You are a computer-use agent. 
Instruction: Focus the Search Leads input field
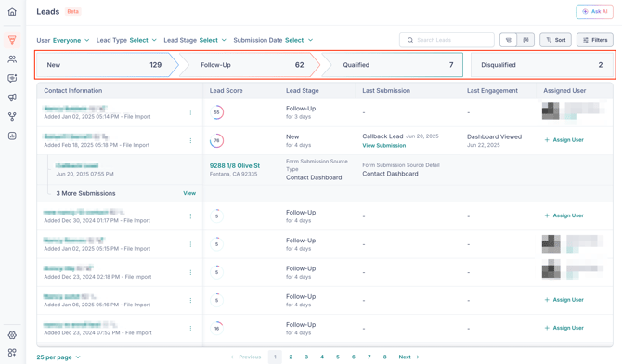pyautogui.click(x=447, y=40)
